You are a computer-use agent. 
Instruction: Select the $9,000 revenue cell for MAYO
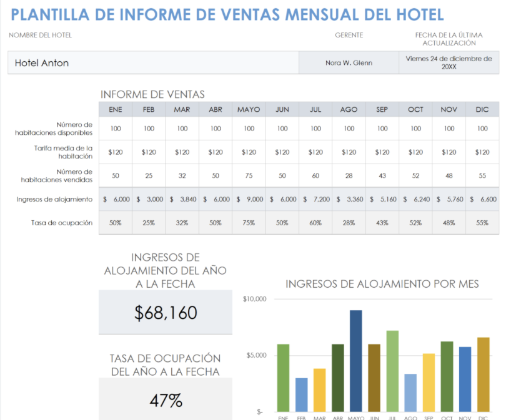[249, 199]
